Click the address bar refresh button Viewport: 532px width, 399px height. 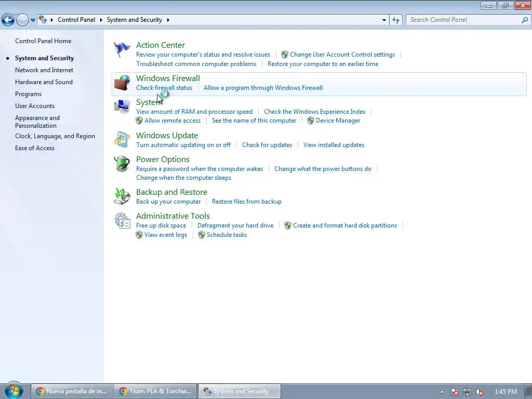point(396,20)
